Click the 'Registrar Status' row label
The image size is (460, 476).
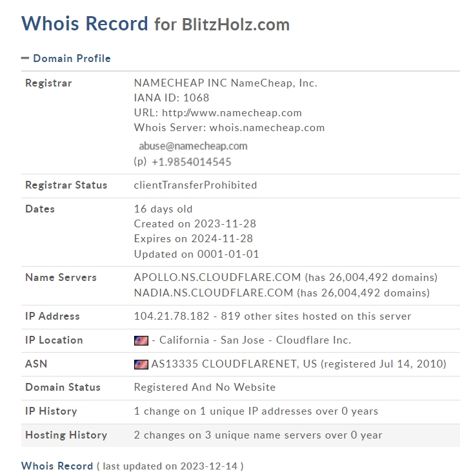[x=66, y=185]
